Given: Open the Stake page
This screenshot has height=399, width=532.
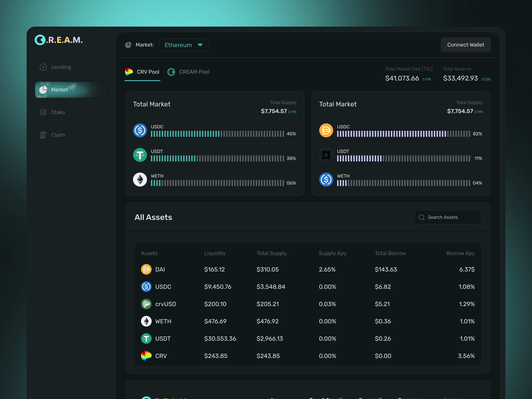Looking at the screenshot, I should pos(71,112).
